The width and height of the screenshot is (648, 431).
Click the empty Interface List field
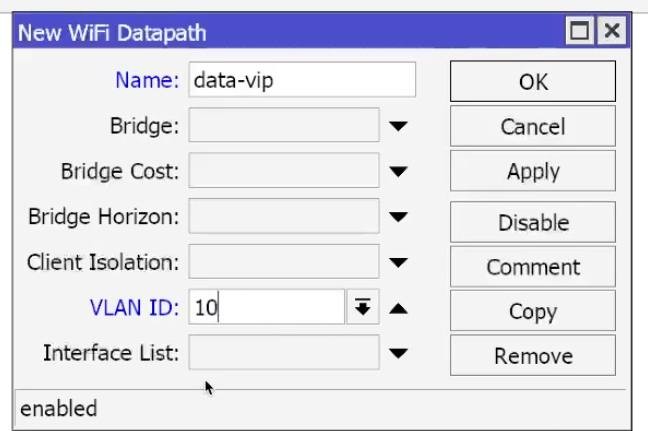tap(284, 352)
